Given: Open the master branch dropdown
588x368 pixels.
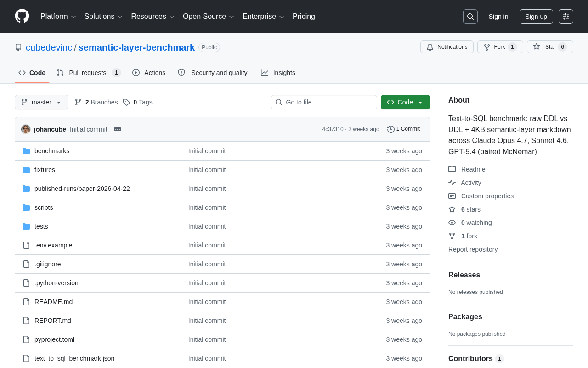Looking at the screenshot, I should click(41, 102).
